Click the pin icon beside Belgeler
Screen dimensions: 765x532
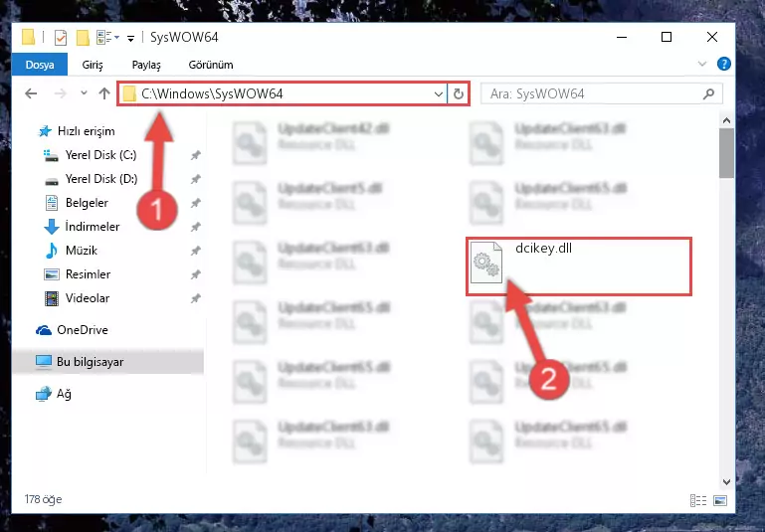coord(196,203)
